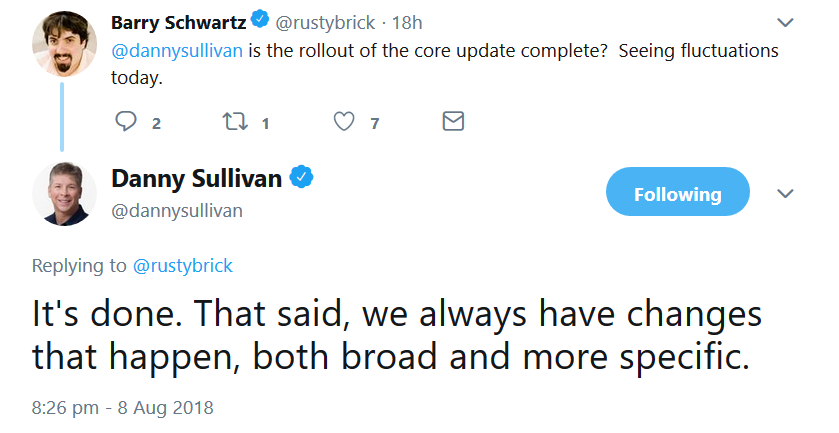Image resolution: width=839 pixels, height=433 pixels.
Task: Open Danny Sullivan's profile picture
Action: tap(64, 193)
